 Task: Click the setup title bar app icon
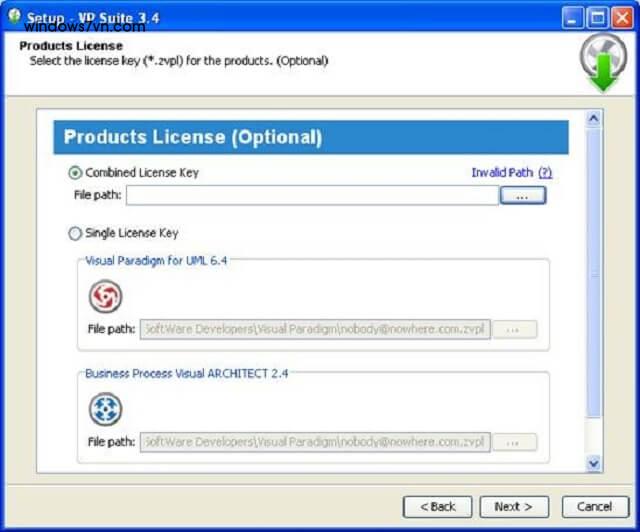(15, 16)
